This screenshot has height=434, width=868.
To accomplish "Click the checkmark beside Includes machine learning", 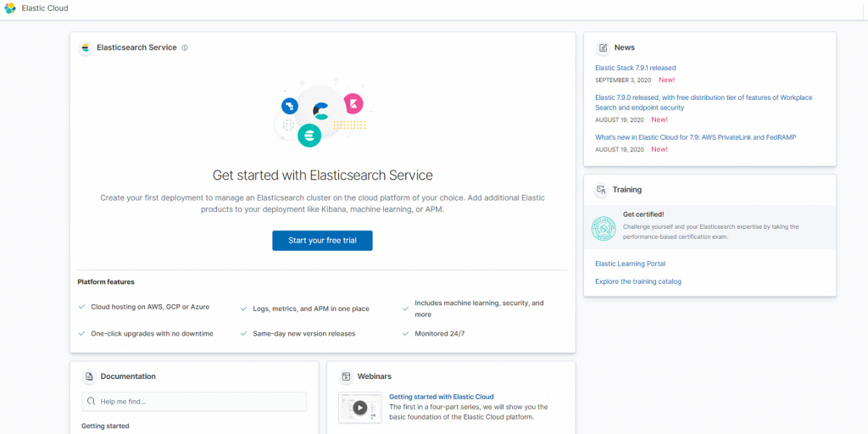I will (406, 309).
